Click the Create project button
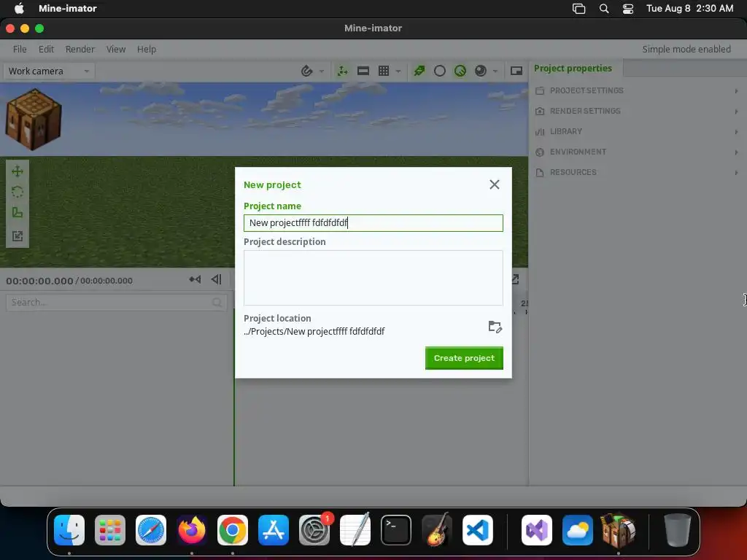The image size is (747, 560). tap(464, 358)
